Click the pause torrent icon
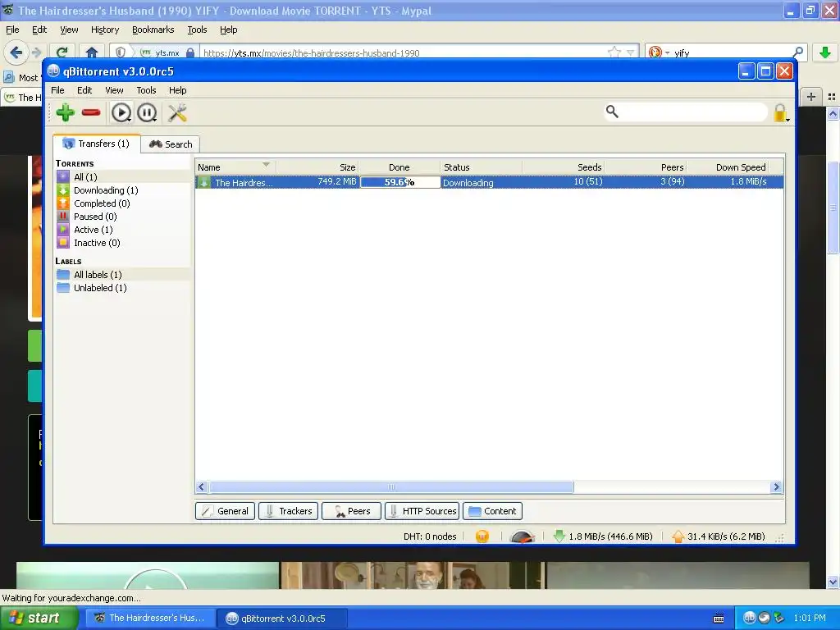The image size is (840, 630). 147,112
